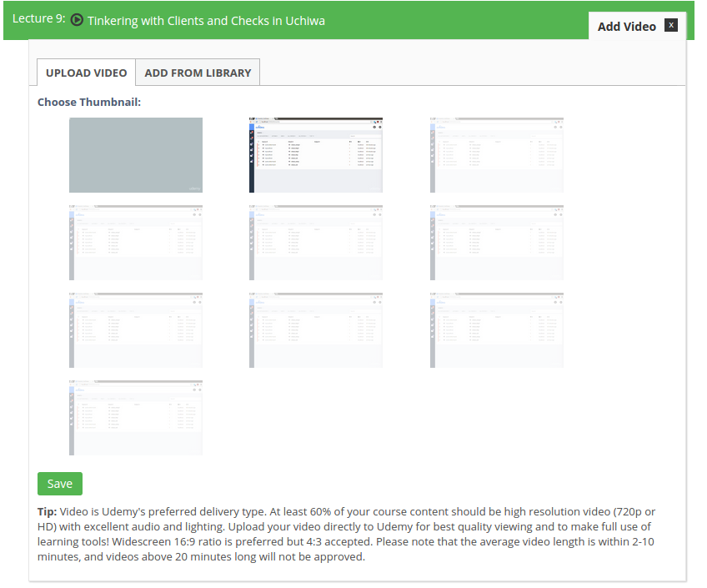Image resolution: width=707 pixels, height=588 pixels.
Task: Pick the faded thumbnail at right of first row
Action: pos(496,155)
